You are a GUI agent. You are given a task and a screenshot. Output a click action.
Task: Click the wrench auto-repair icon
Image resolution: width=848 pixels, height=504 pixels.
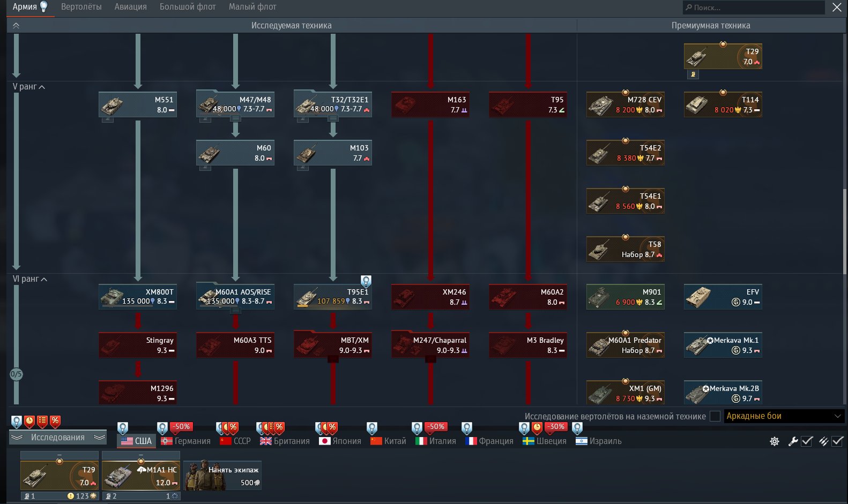(x=793, y=441)
